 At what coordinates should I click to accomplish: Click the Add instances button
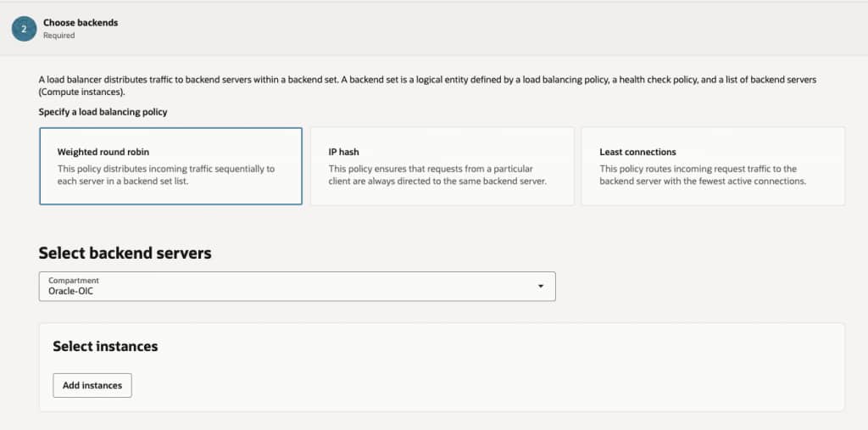point(92,385)
